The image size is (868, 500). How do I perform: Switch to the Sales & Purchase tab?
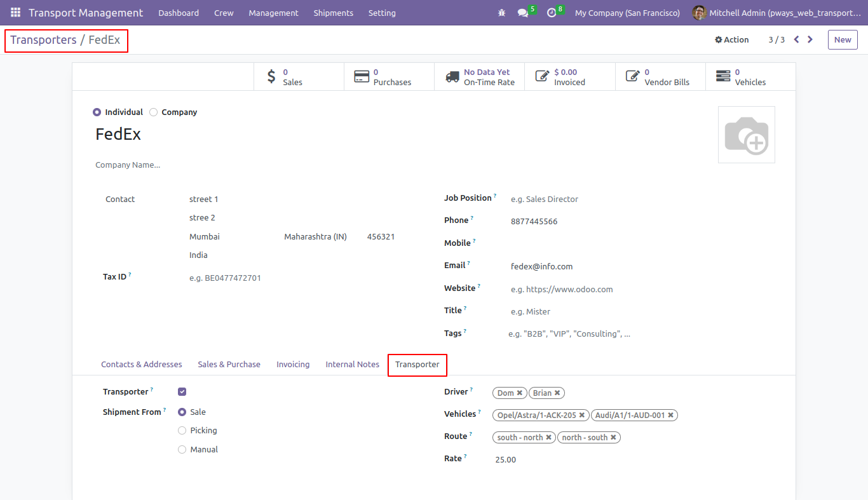[x=229, y=364]
